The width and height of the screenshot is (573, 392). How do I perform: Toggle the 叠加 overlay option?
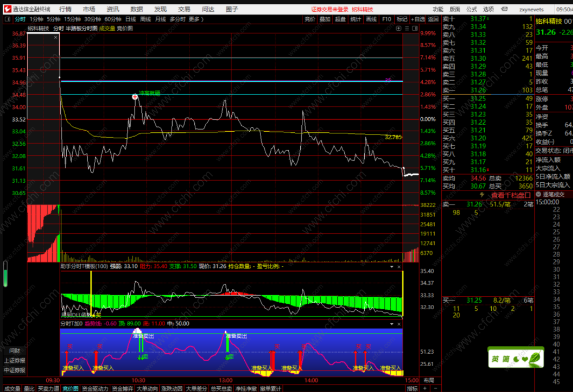[x=325, y=19]
